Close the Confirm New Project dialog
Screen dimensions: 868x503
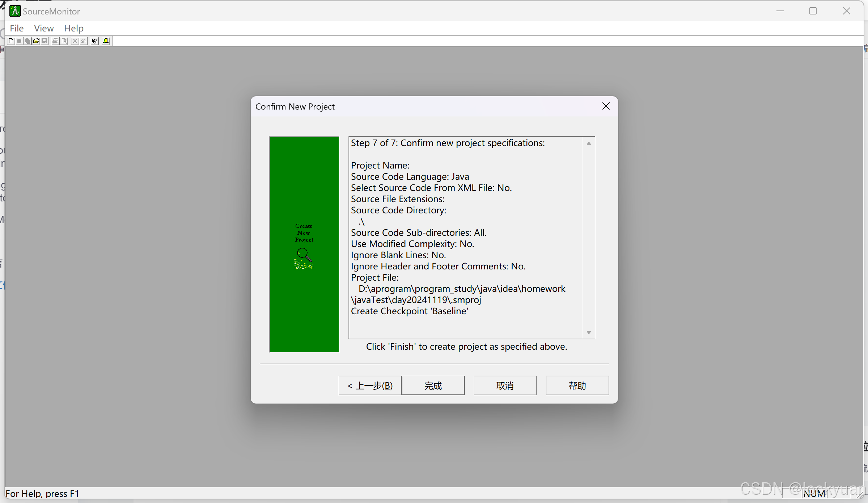pos(606,106)
